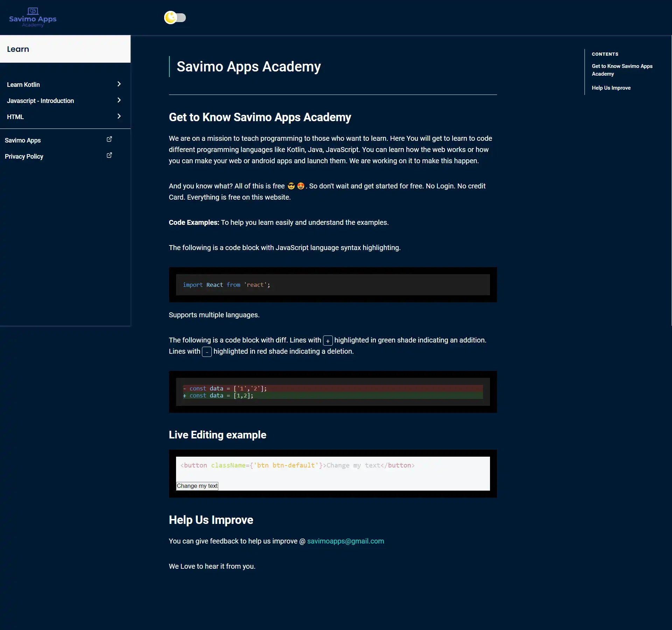Open the Learn Kotlin sidebar item

(x=23, y=84)
